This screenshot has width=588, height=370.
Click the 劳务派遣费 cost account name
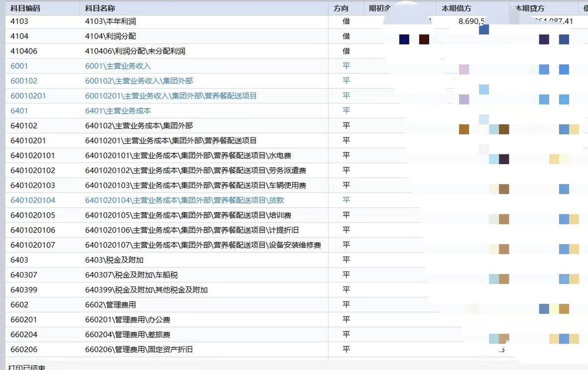point(195,170)
